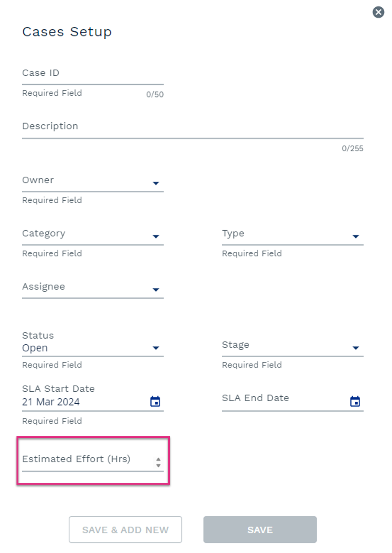Expand the Stage dropdown
The image size is (392, 553).
coord(356,348)
